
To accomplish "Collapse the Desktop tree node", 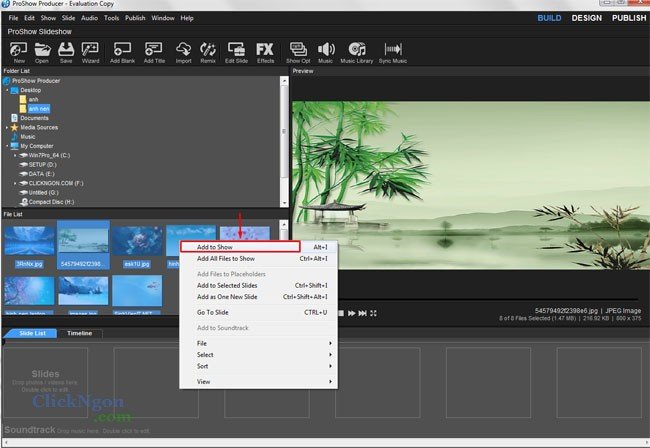I will coord(7,90).
